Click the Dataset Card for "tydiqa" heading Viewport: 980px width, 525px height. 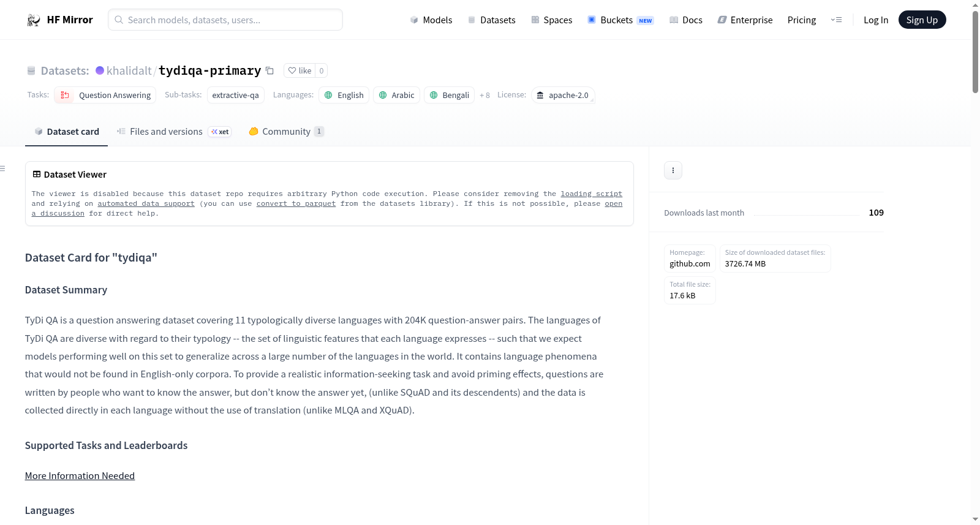click(91, 258)
